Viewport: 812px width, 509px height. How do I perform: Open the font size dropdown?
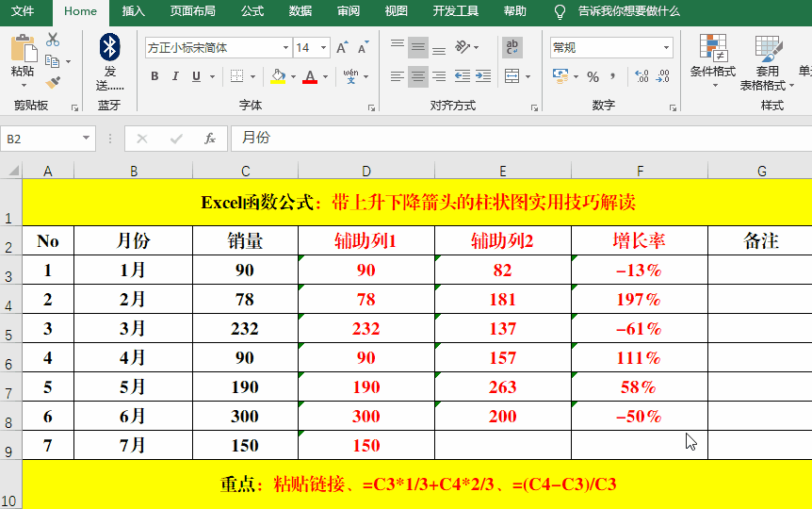point(324,48)
